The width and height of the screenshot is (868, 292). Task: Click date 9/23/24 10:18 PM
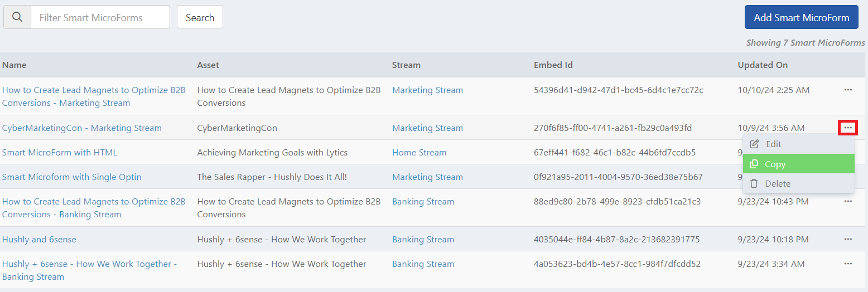pyautogui.click(x=773, y=239)
